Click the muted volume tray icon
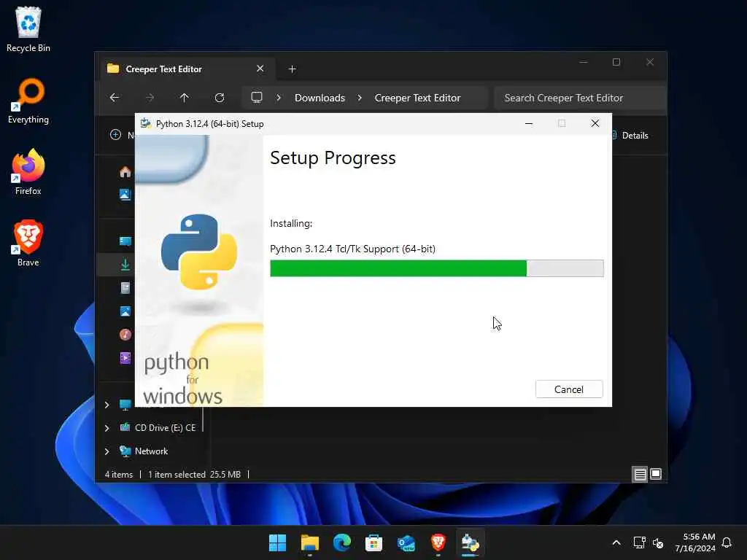The image size is (747, 560). 659,542
